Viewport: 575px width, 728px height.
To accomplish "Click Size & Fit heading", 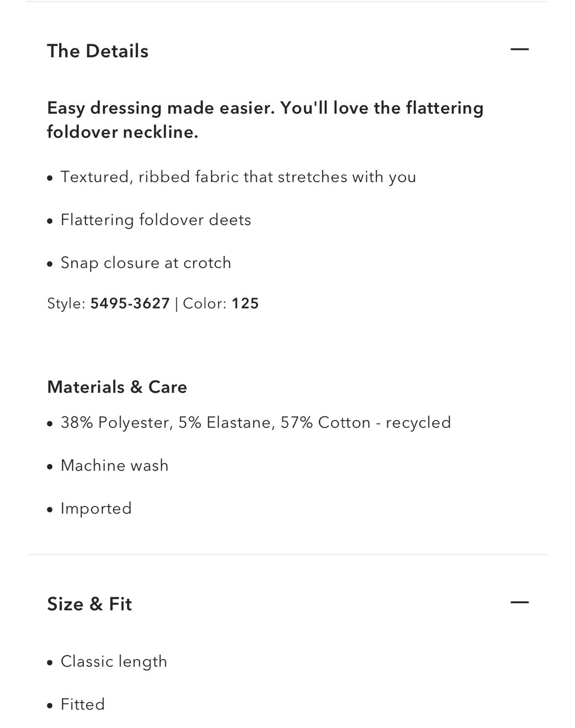I will (x=90, y=604).
